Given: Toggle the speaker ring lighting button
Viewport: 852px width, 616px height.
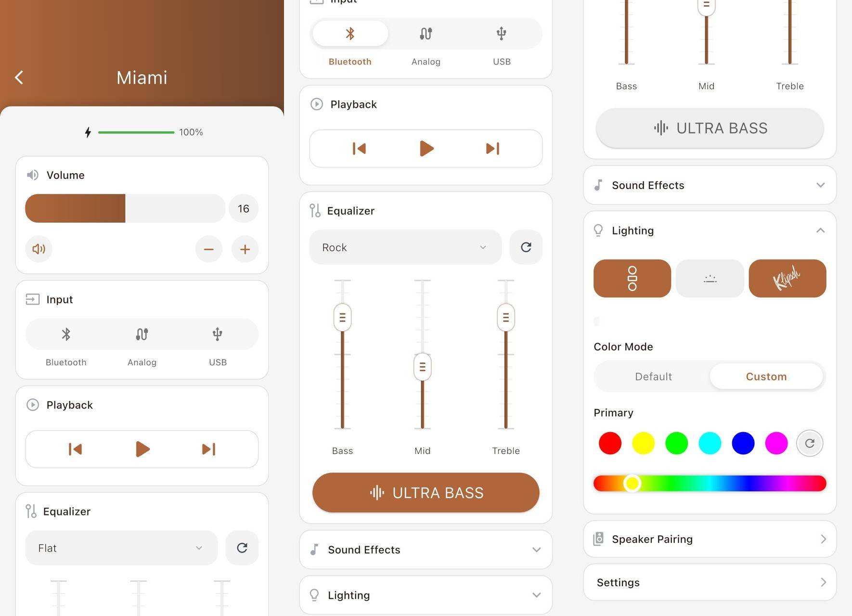Looking at the screenshot, I should [x=632, y=278].
